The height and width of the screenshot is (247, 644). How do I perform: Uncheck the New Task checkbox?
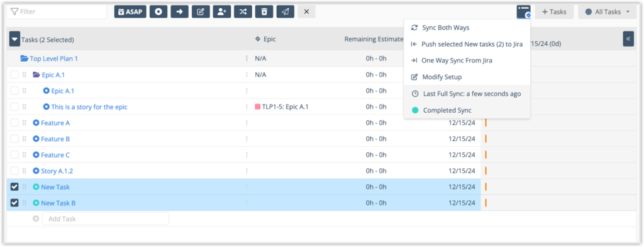click(x=15, y=187)
